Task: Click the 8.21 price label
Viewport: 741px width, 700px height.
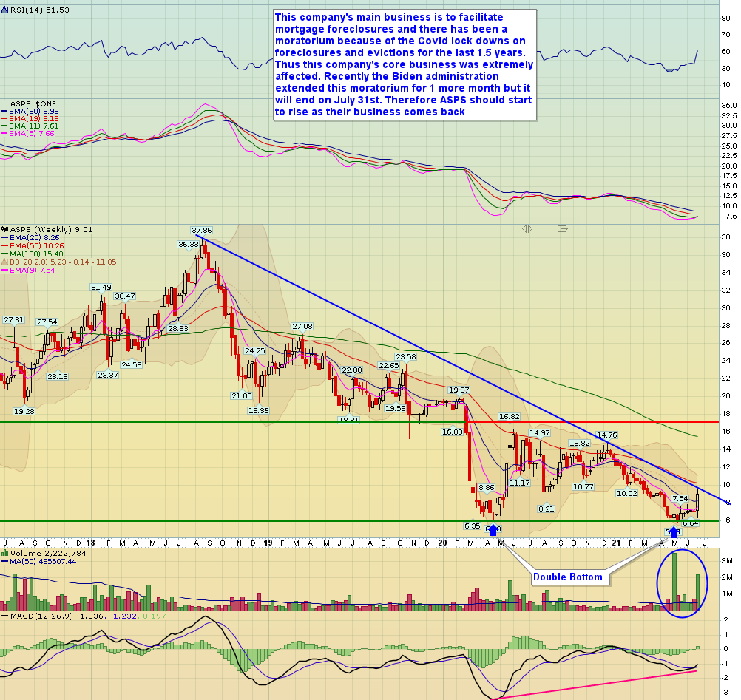Action: click(x=546, y=509)
